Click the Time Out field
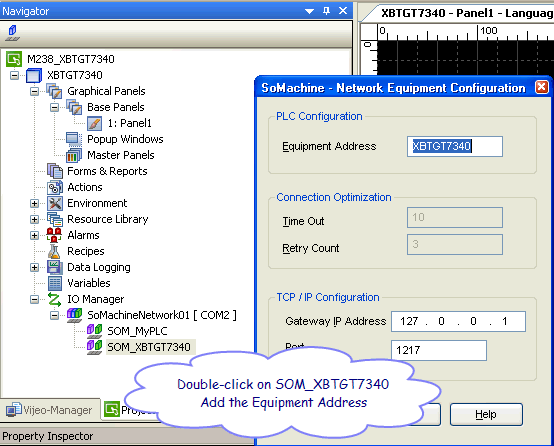 455,217
